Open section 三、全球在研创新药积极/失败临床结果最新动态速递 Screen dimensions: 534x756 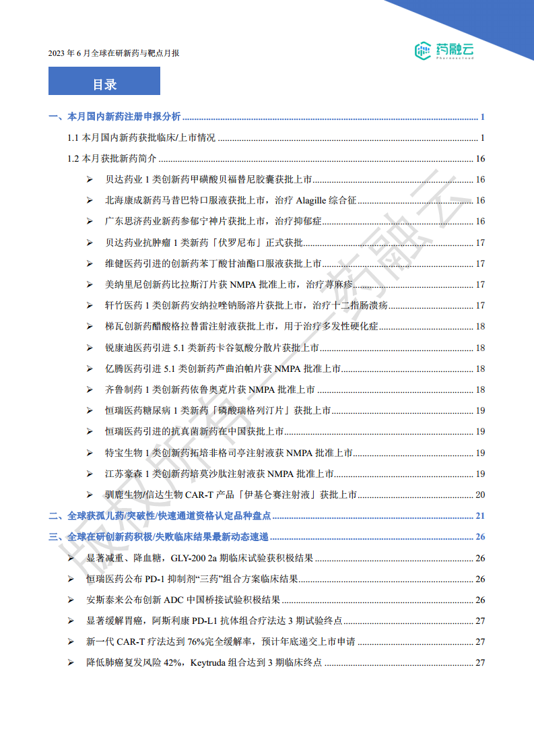pyautogui.click(x=267, y=536)
